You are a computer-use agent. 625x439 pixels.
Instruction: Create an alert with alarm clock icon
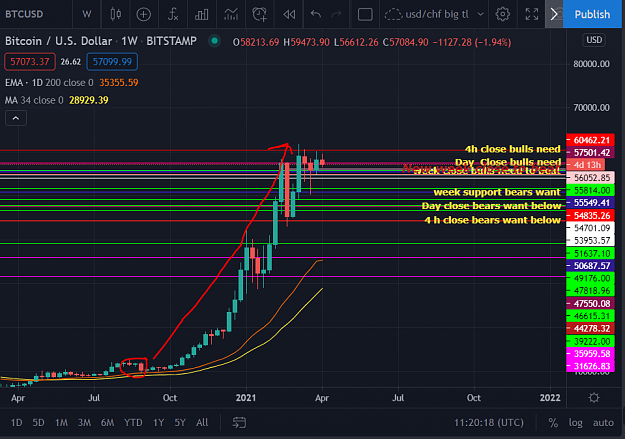click(259, 14)
